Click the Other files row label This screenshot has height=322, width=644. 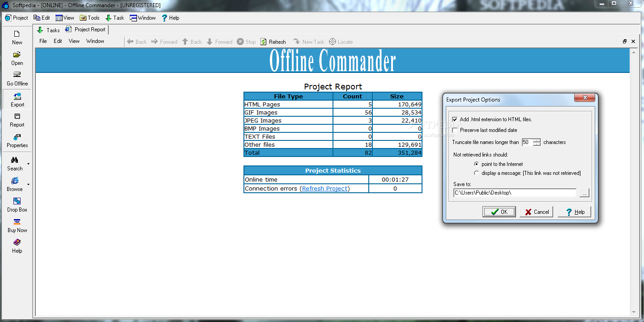coord(260,144)
